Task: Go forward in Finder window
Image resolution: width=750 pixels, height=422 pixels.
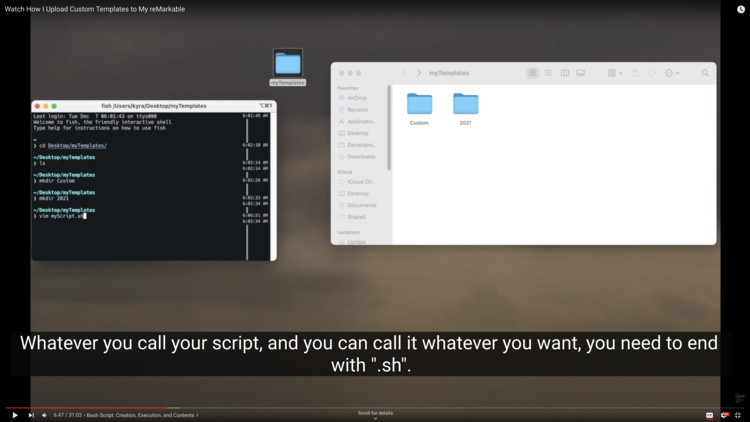Action: pyautogui.click(x=419, y=73)
